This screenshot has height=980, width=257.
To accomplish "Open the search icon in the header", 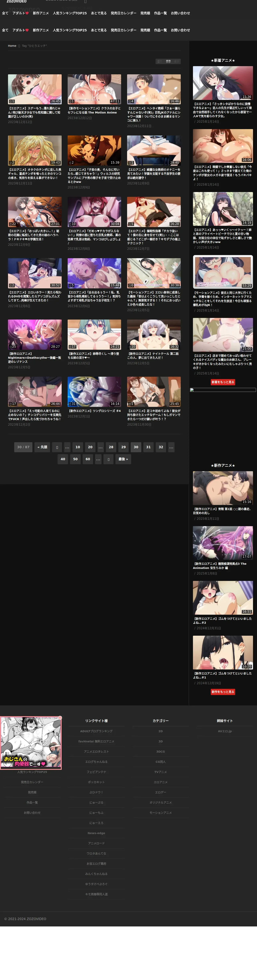I will [x=85, y=2].
